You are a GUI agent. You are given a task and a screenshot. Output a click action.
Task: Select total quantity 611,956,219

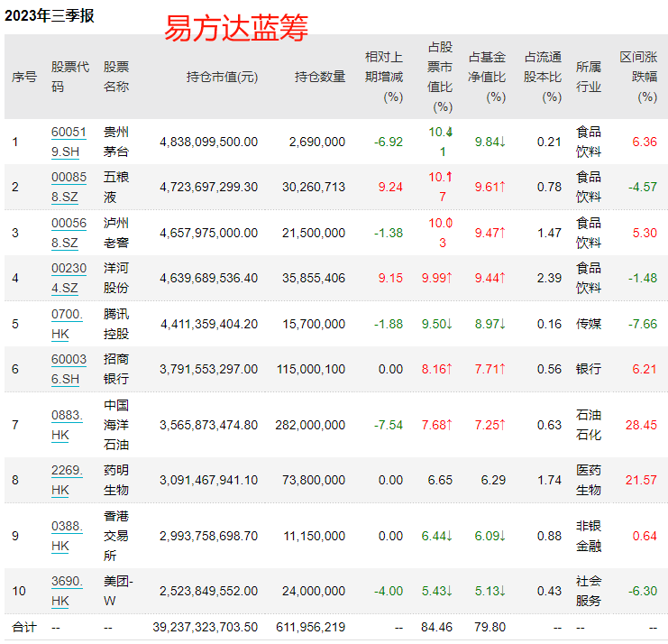click(x=311, y=628)
